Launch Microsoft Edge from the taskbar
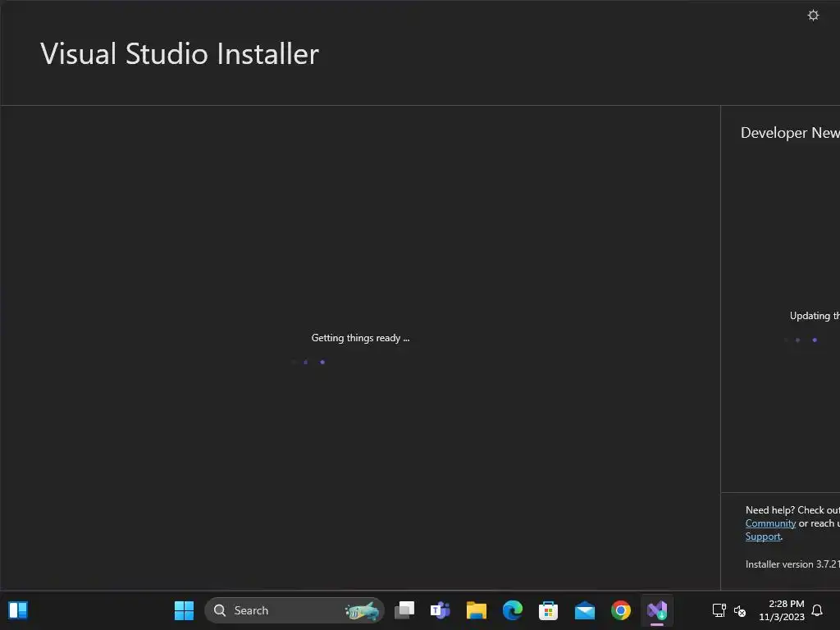This screenshot has width=840, height=630. (x=513, y=610)
